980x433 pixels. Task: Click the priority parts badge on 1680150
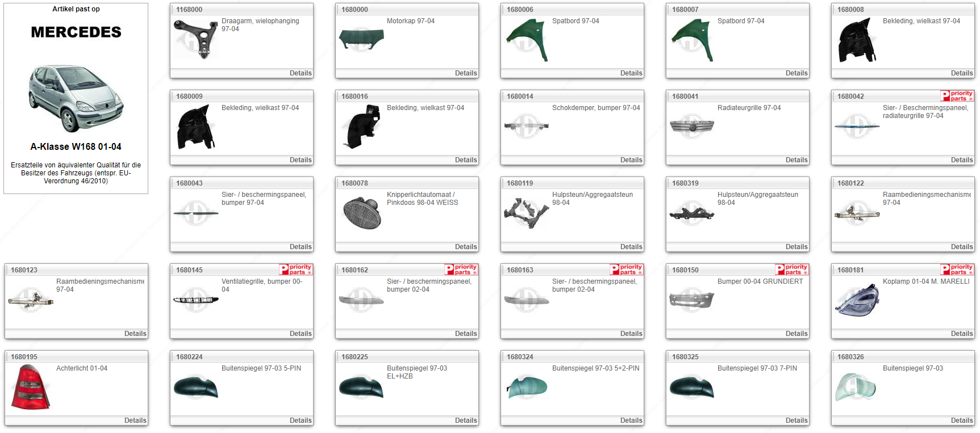(792, 270)
